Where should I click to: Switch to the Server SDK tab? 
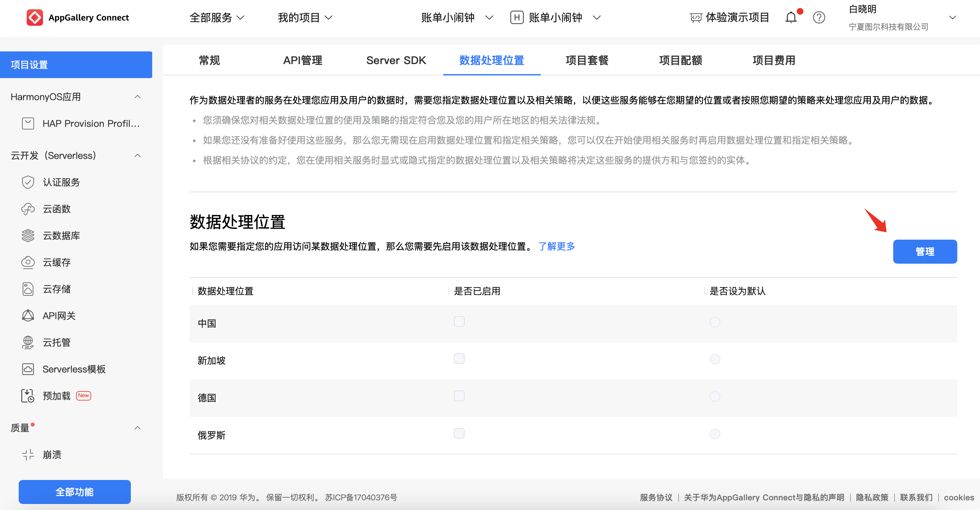[396, 60]
